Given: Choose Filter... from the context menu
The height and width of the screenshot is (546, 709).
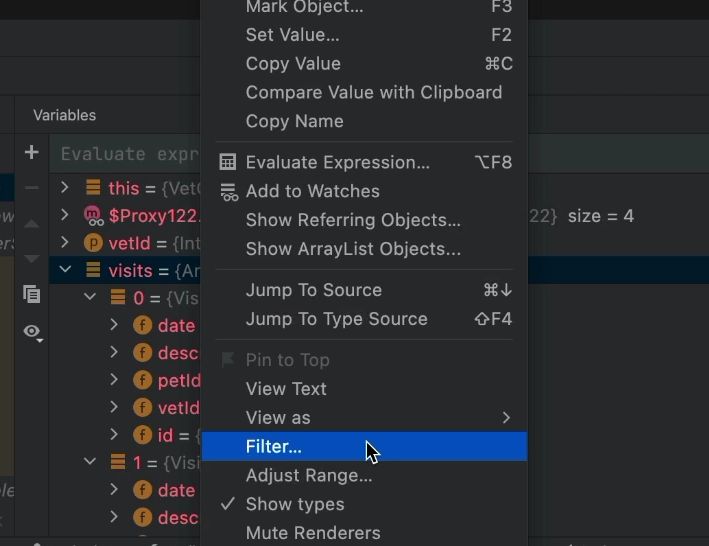Looking at the screenshot, I should pyautogui.click(x=273, y=447).
